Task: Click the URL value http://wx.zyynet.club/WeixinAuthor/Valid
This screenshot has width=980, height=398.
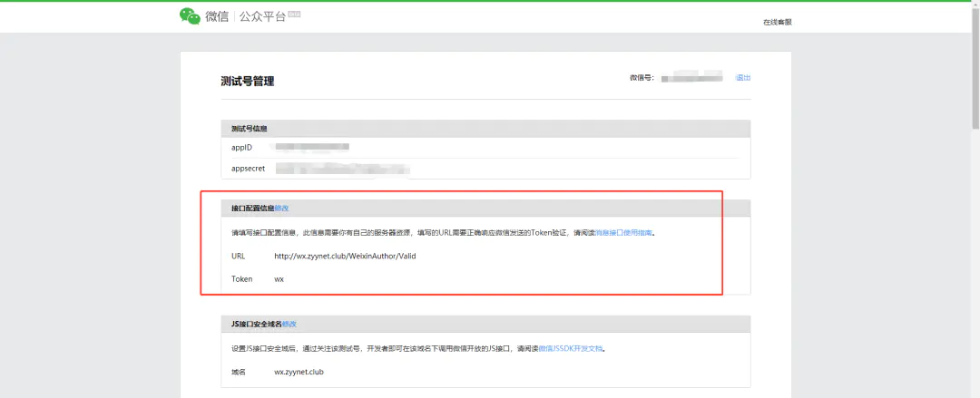Action: pyautogui.click(x=345, y=257)
